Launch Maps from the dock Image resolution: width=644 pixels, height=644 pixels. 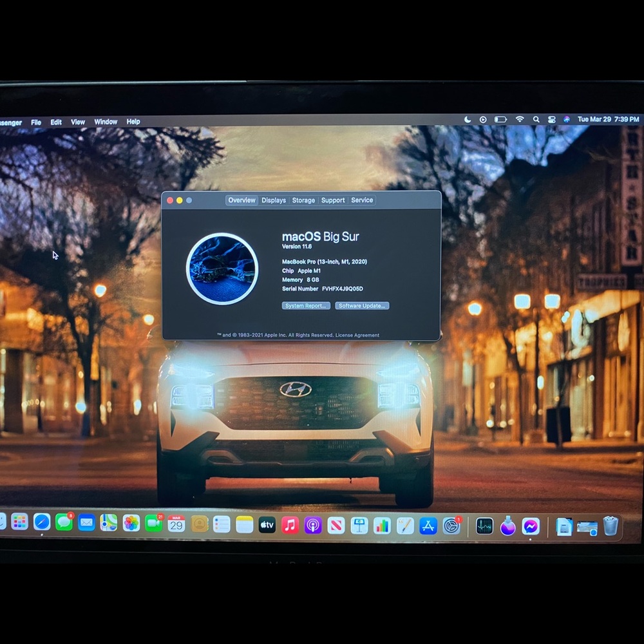(109, 523)
